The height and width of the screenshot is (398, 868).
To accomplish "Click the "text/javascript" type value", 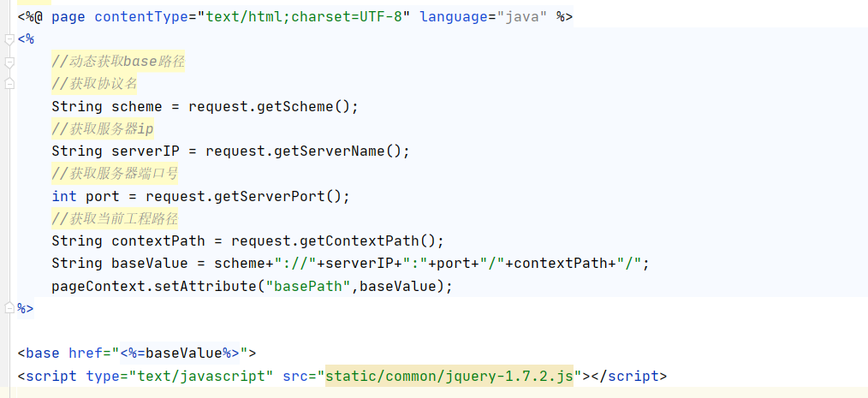I will [x=201, y=377].
